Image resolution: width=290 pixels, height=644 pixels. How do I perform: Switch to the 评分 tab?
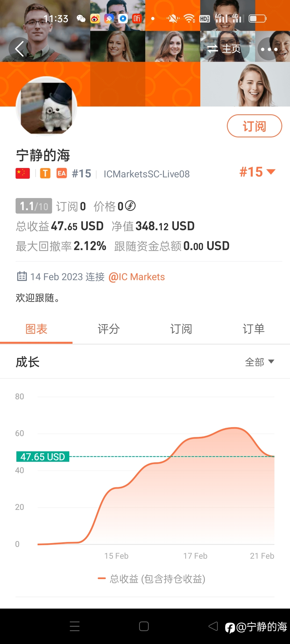[109, 329]
